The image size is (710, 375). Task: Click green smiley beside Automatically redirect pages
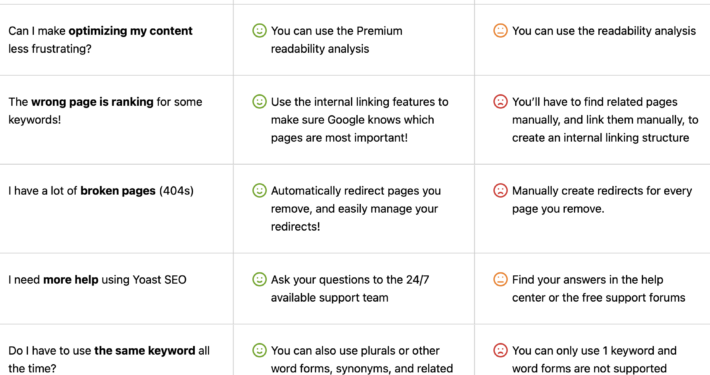coord(259,191)
